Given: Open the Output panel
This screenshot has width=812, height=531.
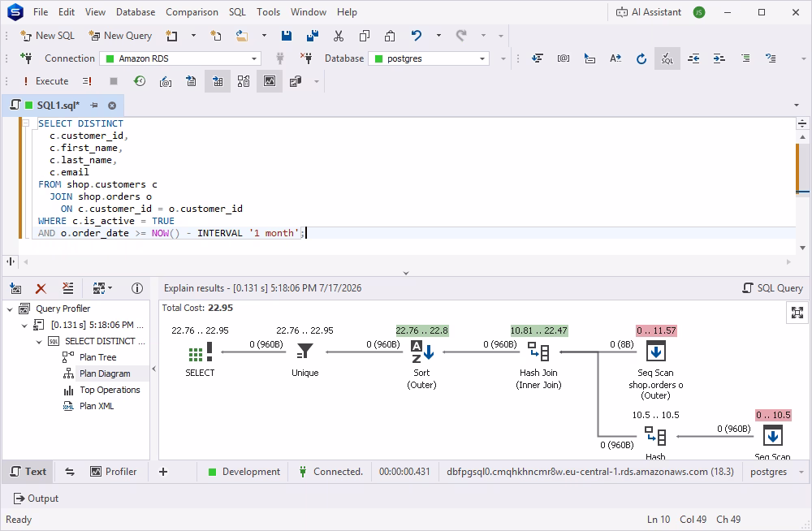Looking at the screenshot, I should (x=36, y=499).
